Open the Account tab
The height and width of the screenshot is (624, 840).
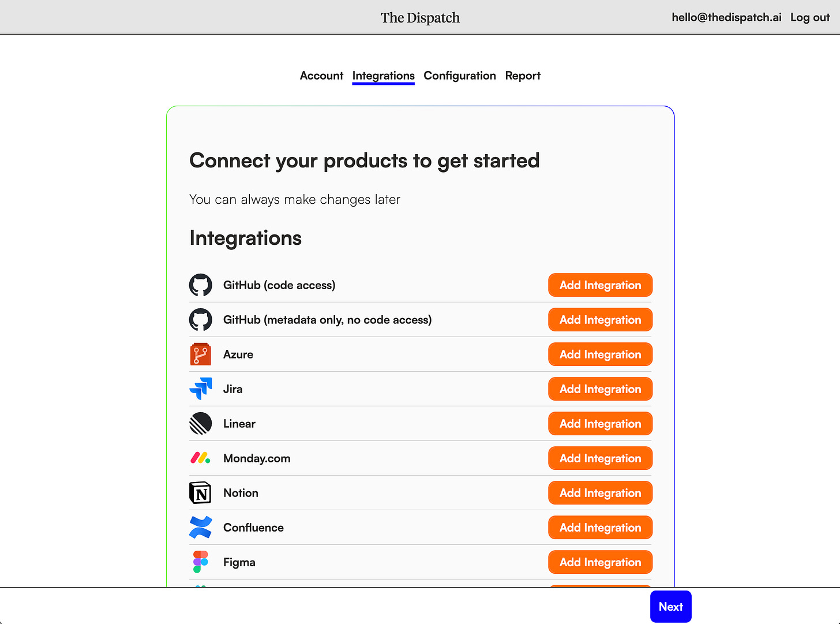(x=321, y=76)
